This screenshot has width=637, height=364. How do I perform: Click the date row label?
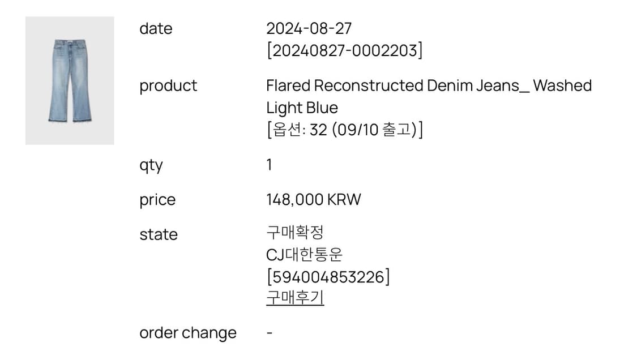tap(156, 28)
